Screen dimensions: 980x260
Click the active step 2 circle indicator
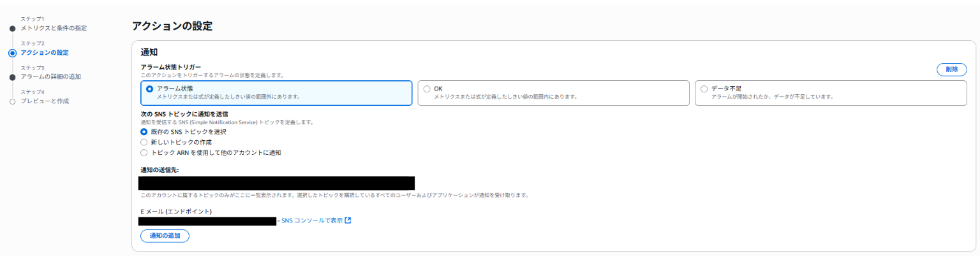pos(12,53)
